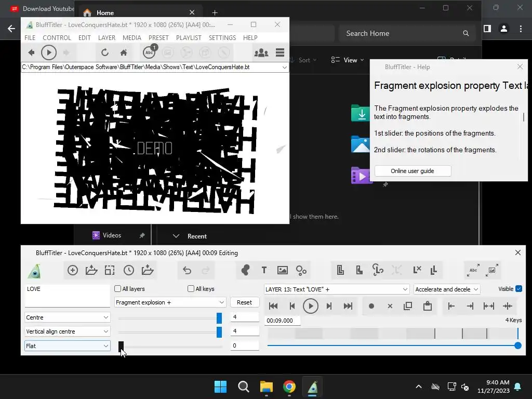This screenshot has height=399, width=532.
Task: Click the second fragment explosion slider handle
Action: point(219,332)
